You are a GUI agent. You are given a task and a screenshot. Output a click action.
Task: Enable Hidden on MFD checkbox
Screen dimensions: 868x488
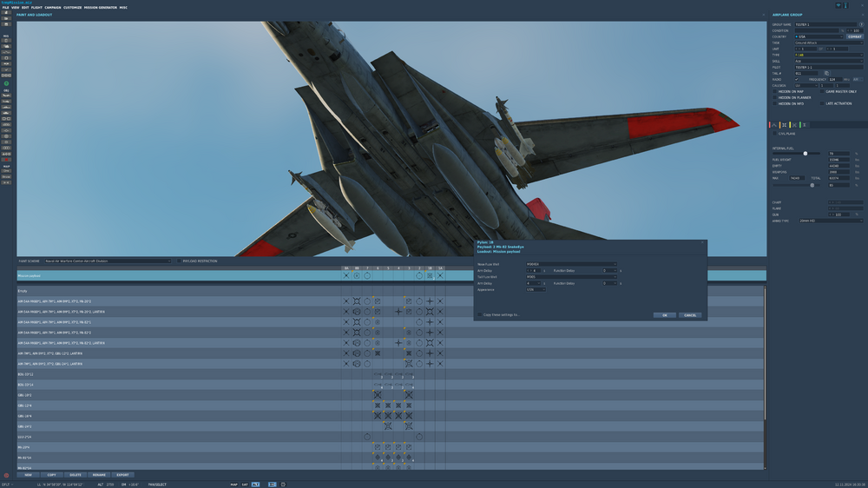click(775, 103)
